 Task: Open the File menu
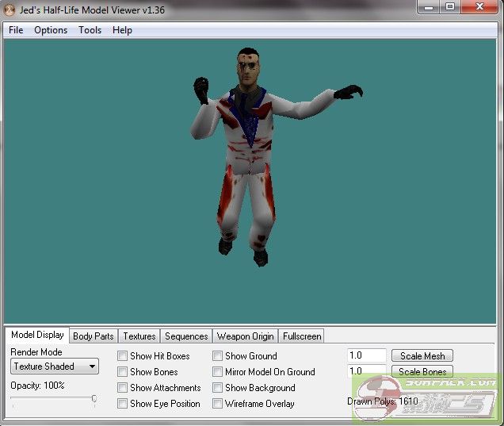tap(16, 30)
